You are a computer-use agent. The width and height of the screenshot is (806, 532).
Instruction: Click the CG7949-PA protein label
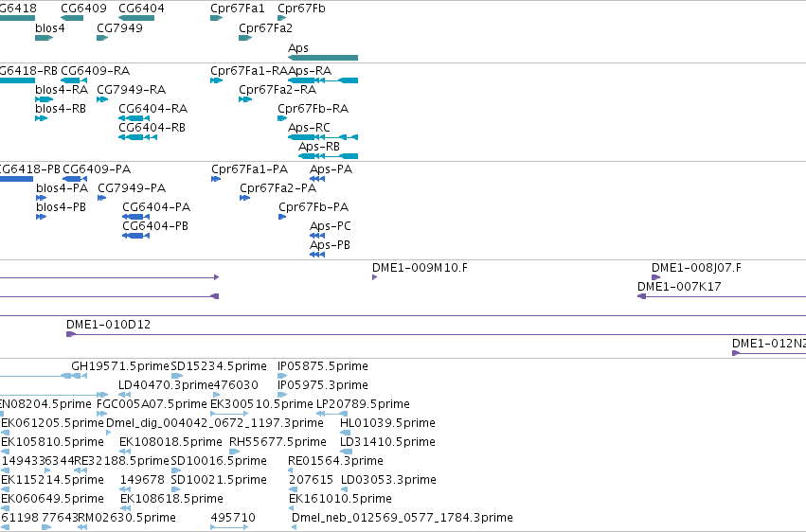[132, 188]
